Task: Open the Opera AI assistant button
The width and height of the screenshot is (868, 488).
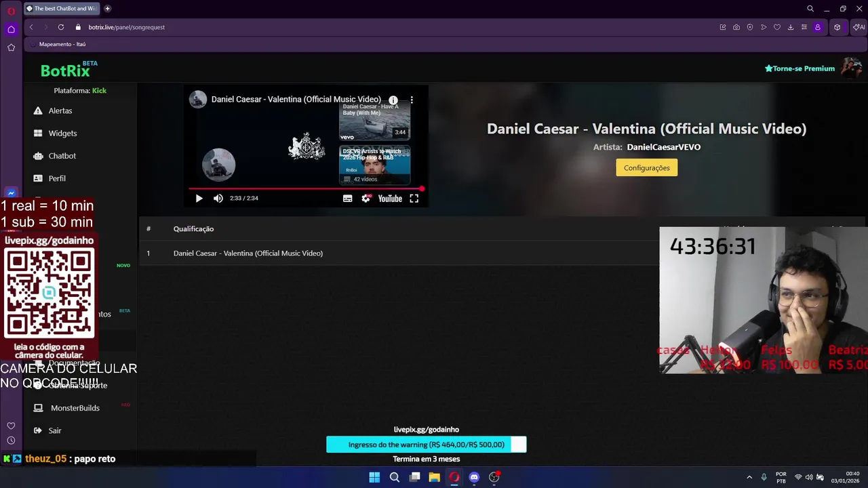Action: point(859,27)
